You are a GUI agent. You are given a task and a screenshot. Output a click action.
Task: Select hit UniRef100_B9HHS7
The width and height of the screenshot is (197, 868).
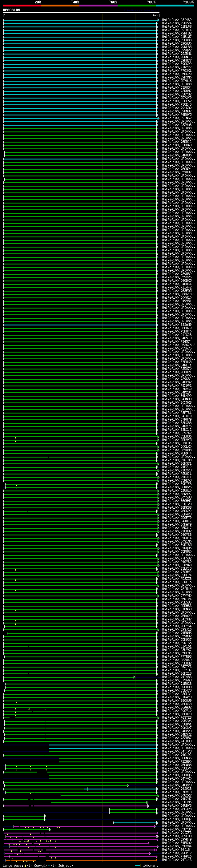pyautogui.click(x=177, y=60)
